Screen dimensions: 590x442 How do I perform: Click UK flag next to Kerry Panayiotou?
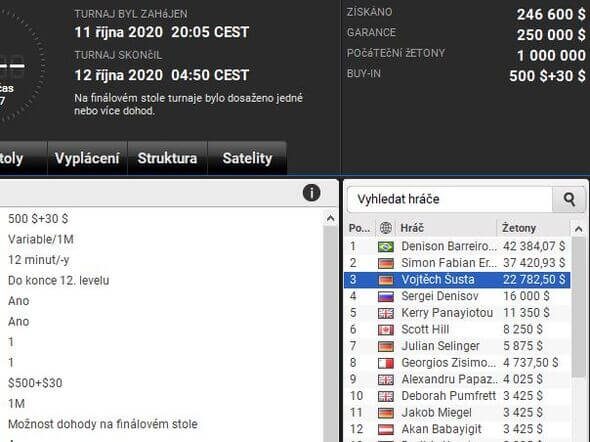point(386,313)
